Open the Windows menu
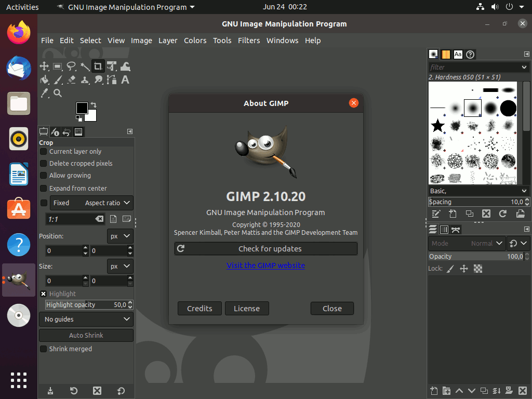The image size is (532, 399). (x=282, y=41)
